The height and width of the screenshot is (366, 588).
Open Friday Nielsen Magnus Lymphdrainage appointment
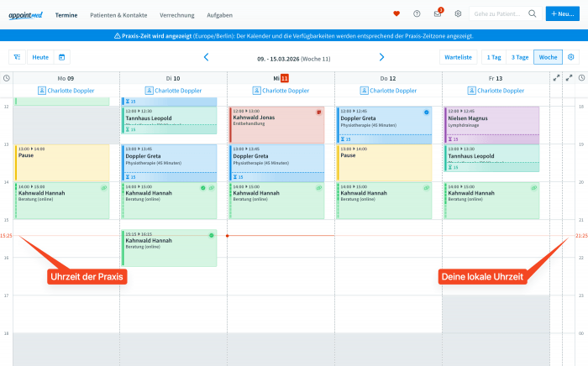click(x=491, y=125)
